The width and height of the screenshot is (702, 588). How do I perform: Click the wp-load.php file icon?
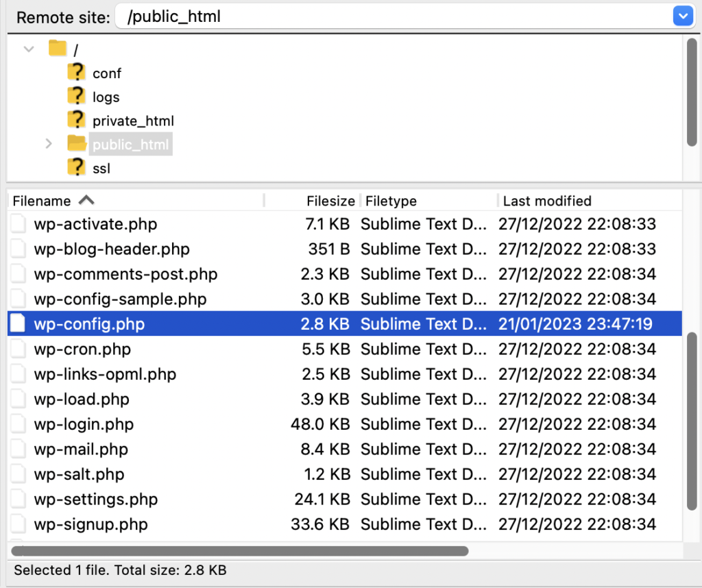(x=18, y=399)
